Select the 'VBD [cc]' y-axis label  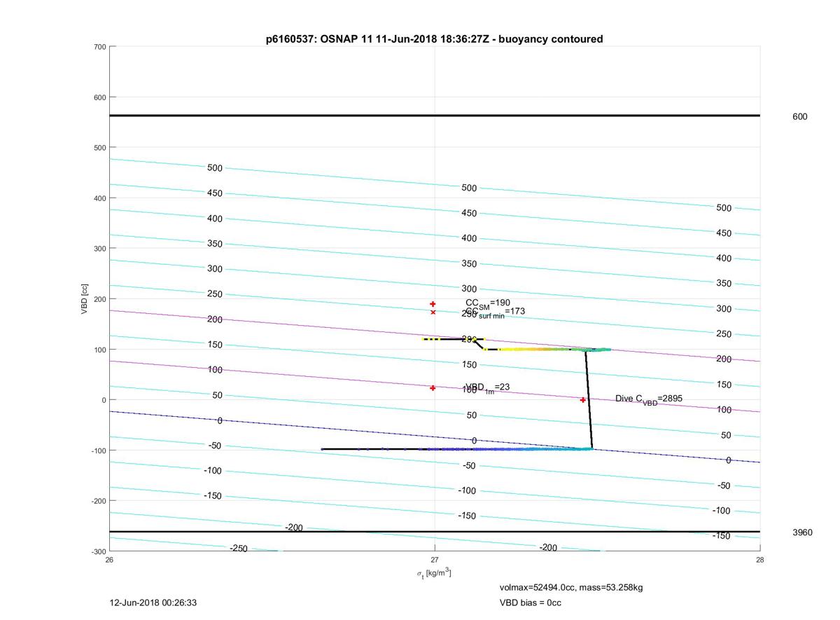click(85, 298)
